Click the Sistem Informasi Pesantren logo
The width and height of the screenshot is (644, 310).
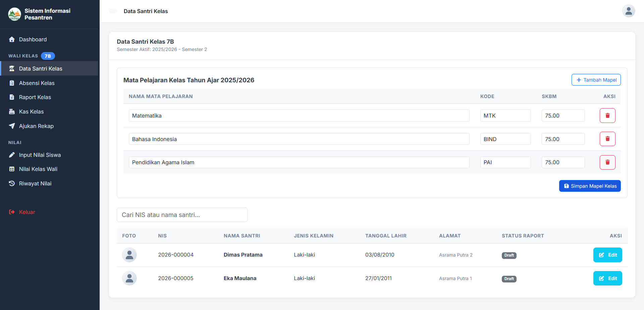click(14, 14)
